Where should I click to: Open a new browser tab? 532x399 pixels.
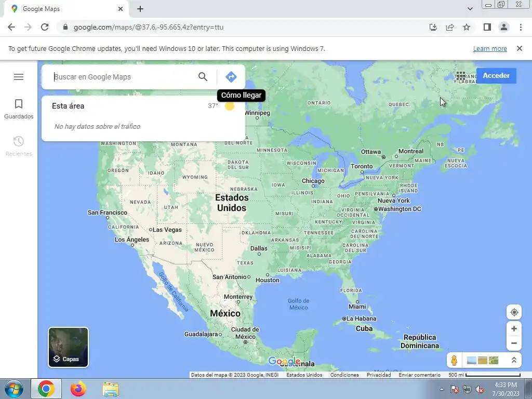pyautogui.click(x=140, y=9)
